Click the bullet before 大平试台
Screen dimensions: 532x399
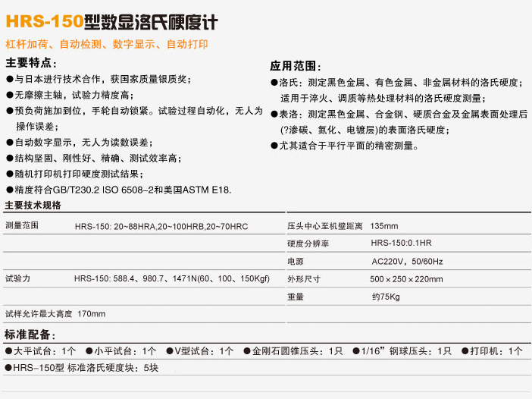point(9,351)
